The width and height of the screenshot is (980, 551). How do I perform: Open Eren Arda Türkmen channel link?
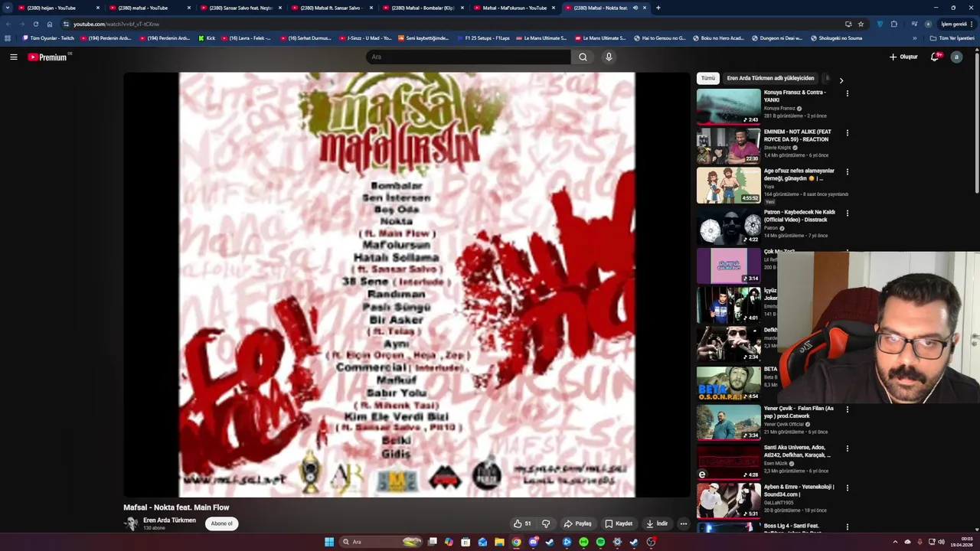[x=169, y=520]
